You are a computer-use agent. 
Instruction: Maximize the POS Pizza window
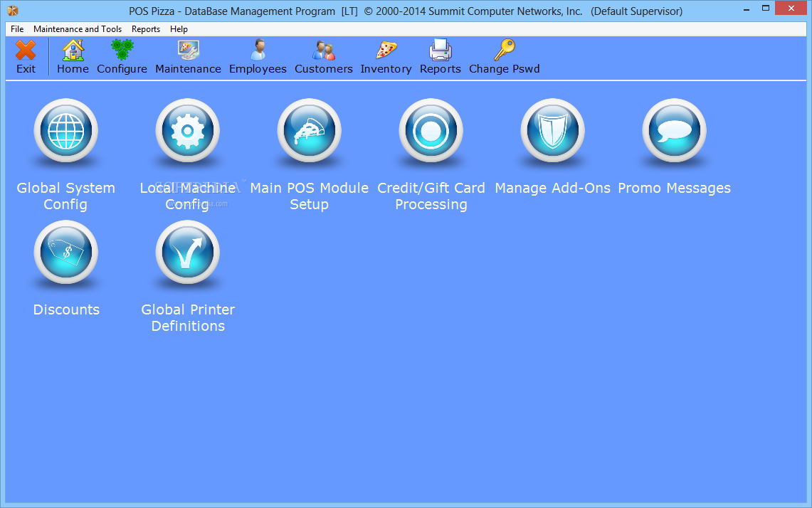pyautogui.click(x=766, y=9)
